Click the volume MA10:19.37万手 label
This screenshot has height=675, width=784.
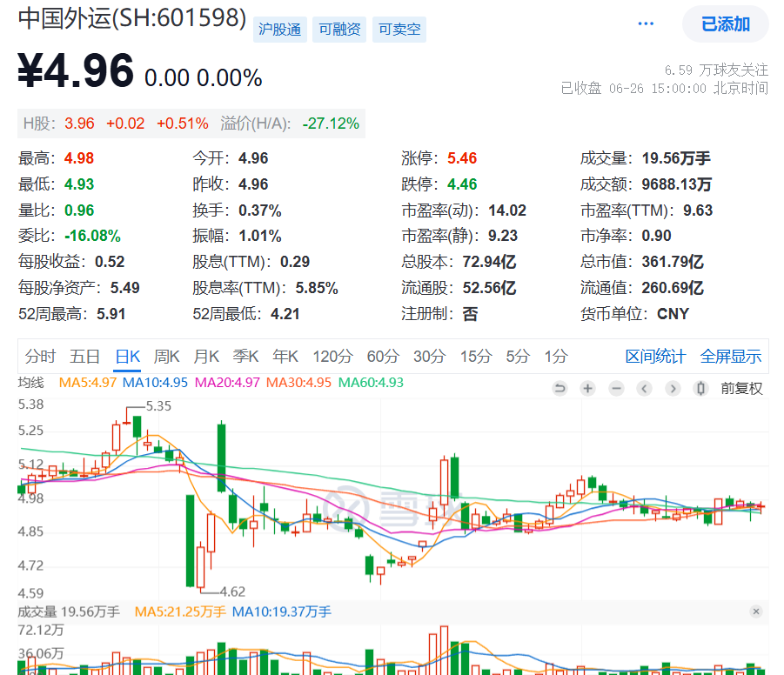click(282, 612)
